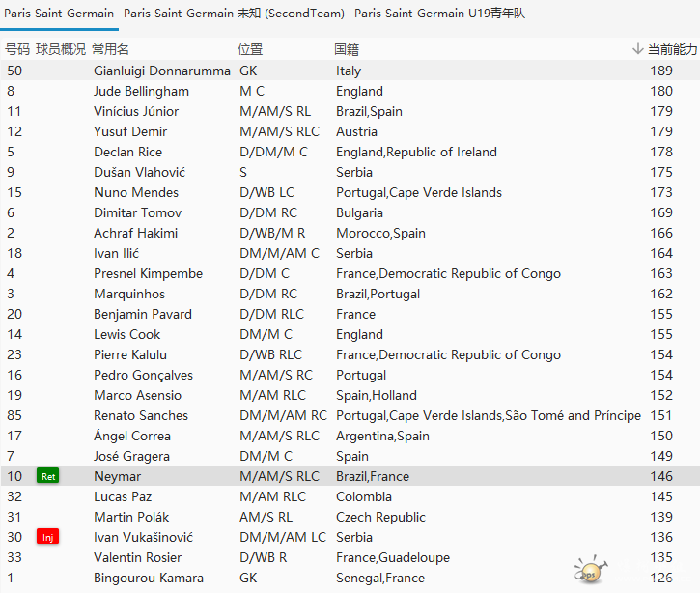Open Paris Saint-Germain 未知 (SecondTeam) tab

(x=234, y=14)
